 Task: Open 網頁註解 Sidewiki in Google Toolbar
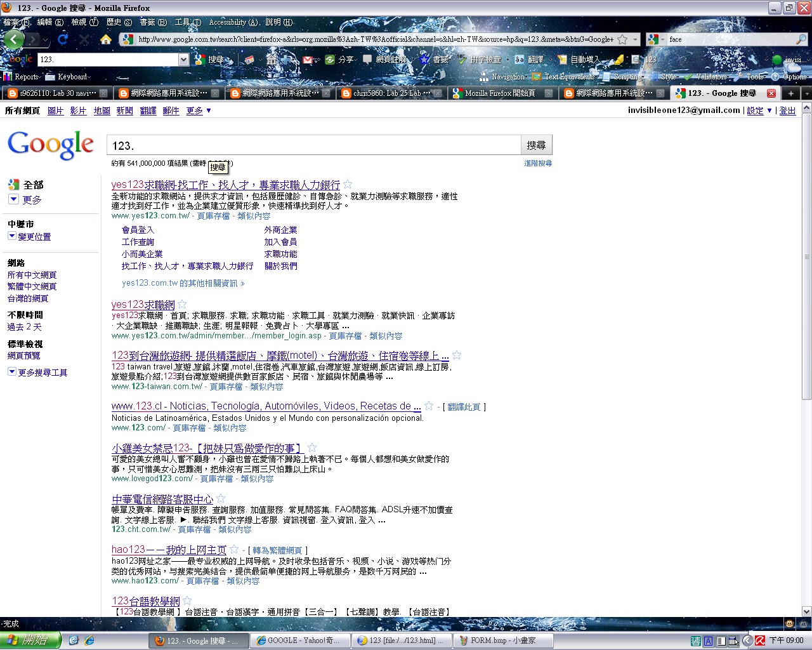tap(385, 60)
